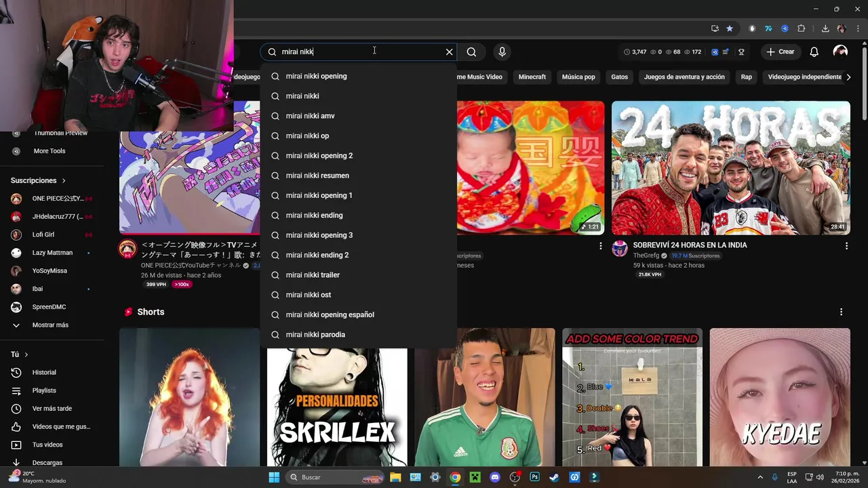Screen dimensions: 868x488
Task: Open Discord from the taskbar
Action: [495, 477]
